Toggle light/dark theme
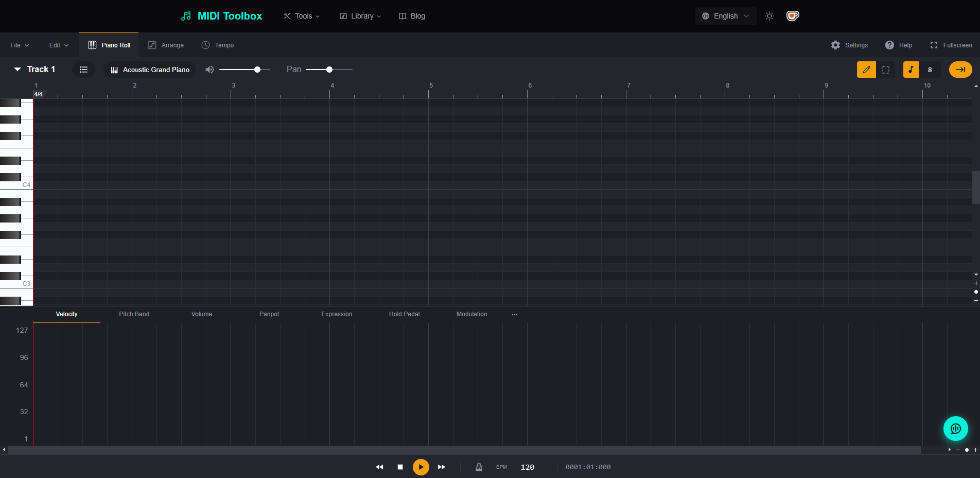This screenshot has width=980, height=478. point(769,16)
